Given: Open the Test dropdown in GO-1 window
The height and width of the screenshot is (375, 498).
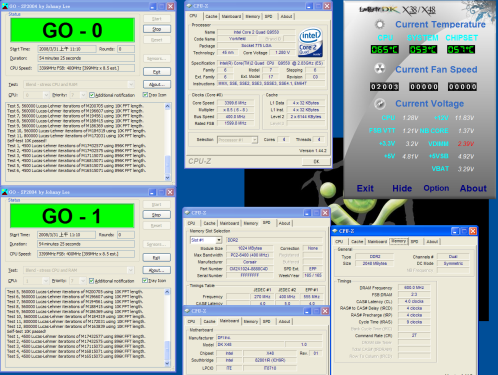Looking at the screenshot, I should 131,270.
